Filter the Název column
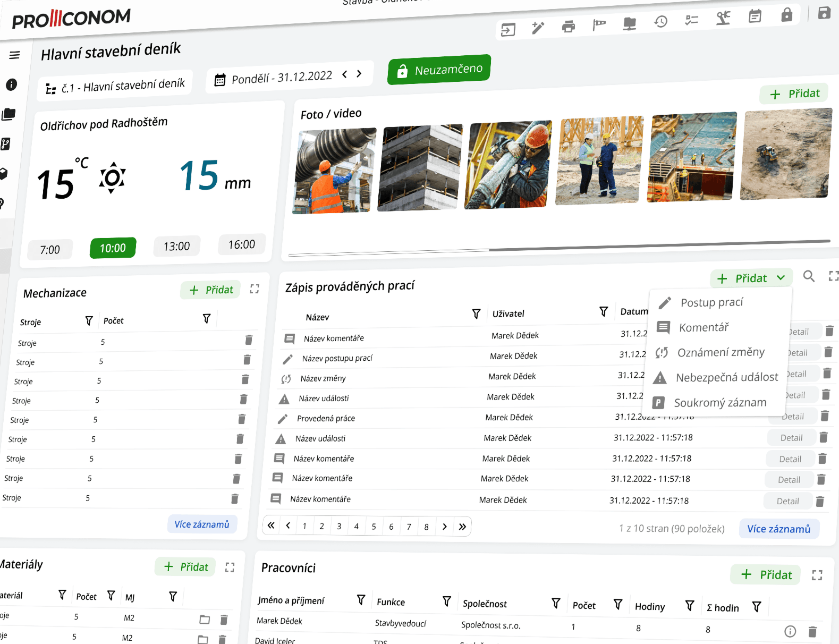839x644 pixels. (476, 313)
